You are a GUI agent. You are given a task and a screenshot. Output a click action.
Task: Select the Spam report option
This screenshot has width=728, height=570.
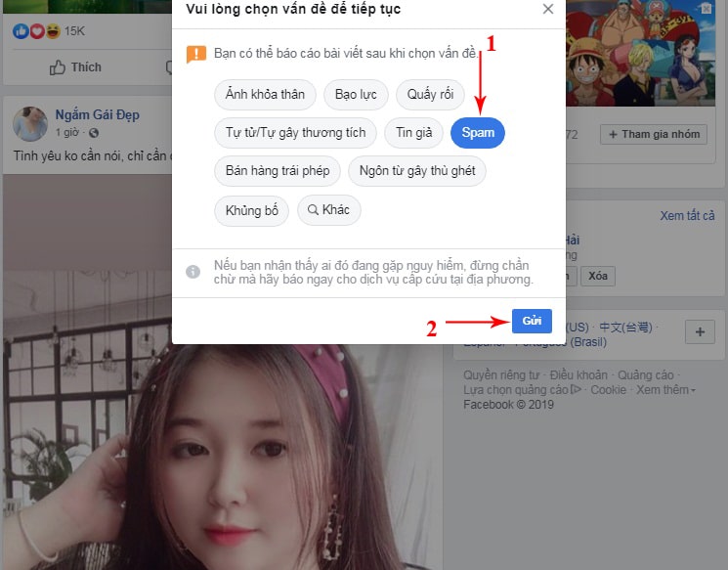pos(478,133)
